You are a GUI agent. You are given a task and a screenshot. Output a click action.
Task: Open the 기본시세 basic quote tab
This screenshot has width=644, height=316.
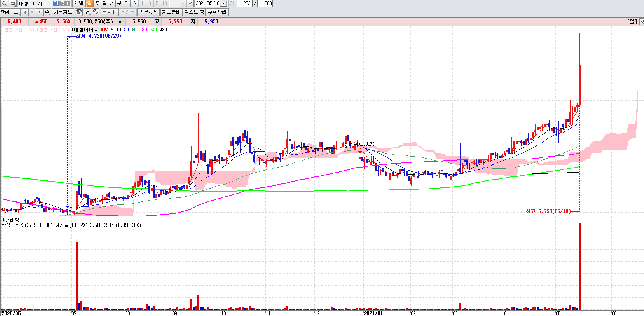[148, 12]
